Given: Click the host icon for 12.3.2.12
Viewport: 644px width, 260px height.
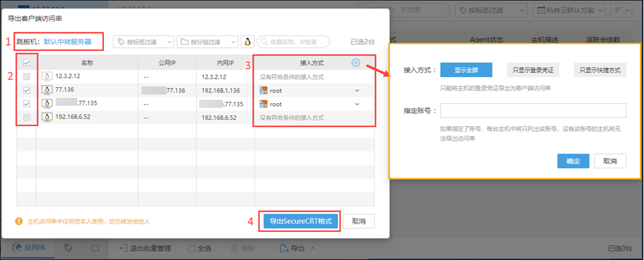Looking at the screenshot, I should click(47, 76).
